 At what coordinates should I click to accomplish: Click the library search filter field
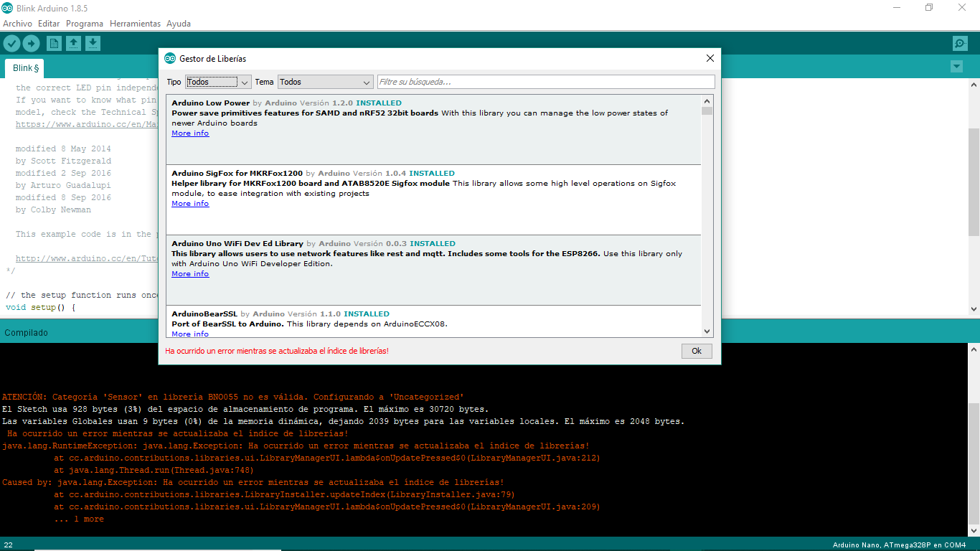(546, 82)
